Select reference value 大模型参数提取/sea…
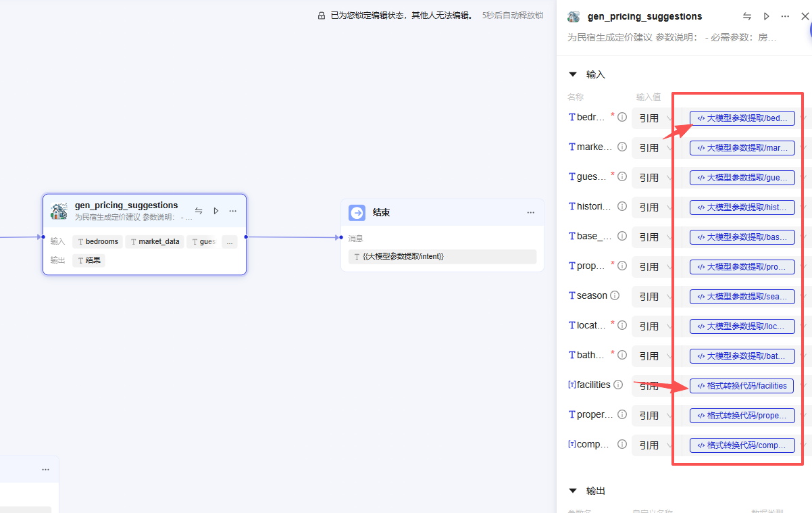Viewport: 812px width, 513px height. [x=742, y=297]
